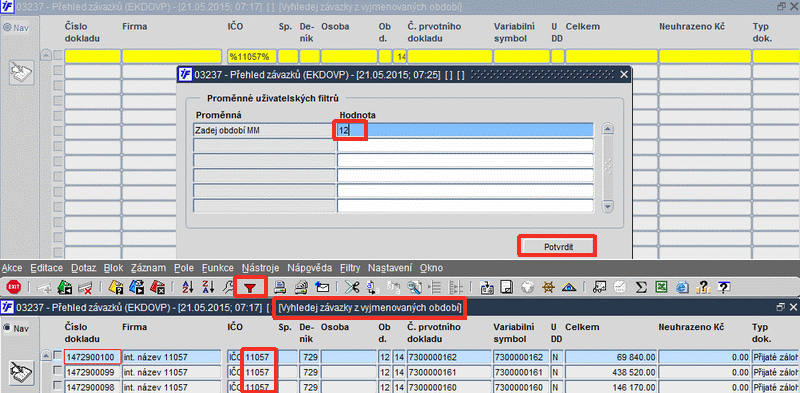Open the Dotaz menu
Viewport: 800px width, 393px height.
[83, 268]
